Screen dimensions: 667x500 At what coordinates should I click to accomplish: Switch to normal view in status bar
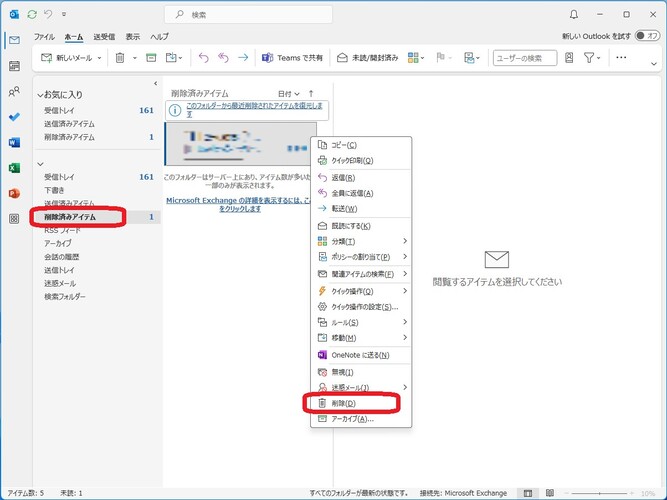(528, 493)
